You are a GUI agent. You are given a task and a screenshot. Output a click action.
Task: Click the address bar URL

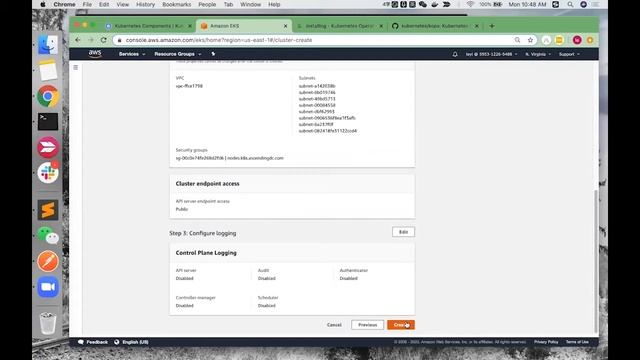[219, 40]
